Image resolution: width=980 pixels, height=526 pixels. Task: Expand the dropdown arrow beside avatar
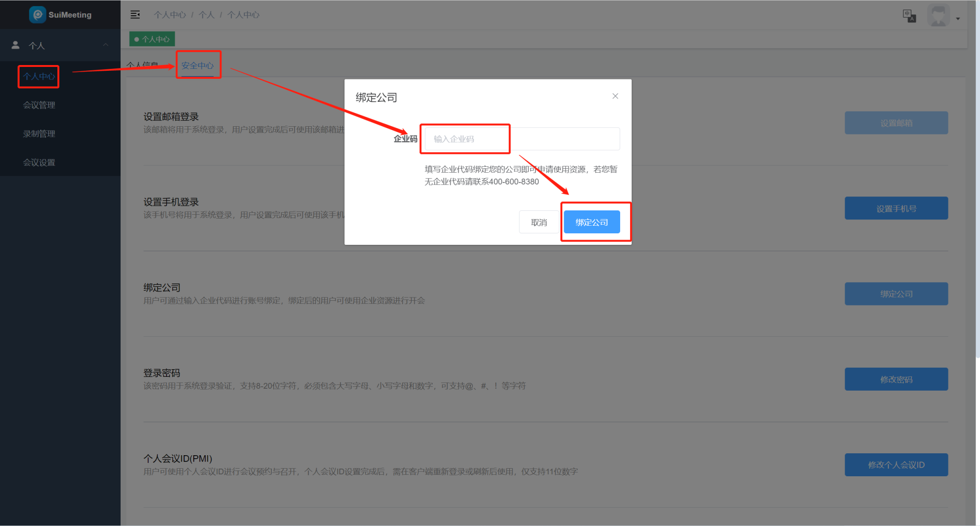coord(958,19)
